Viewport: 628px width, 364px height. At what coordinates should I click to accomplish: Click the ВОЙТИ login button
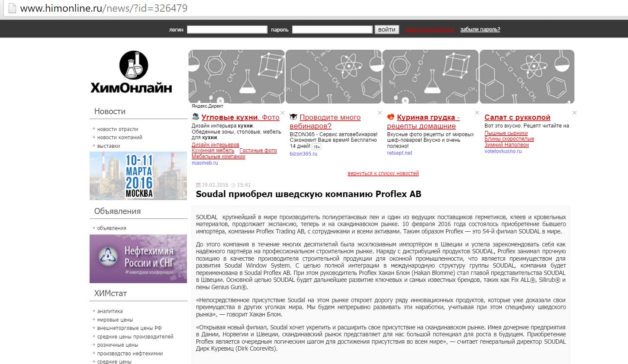click(386, 29)
